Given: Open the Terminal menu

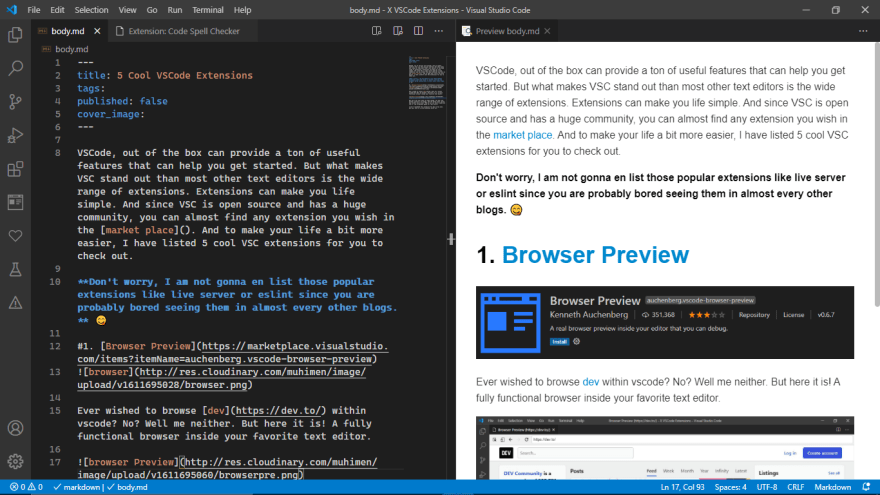Looking at the screenshot, I should coord(208,10).
